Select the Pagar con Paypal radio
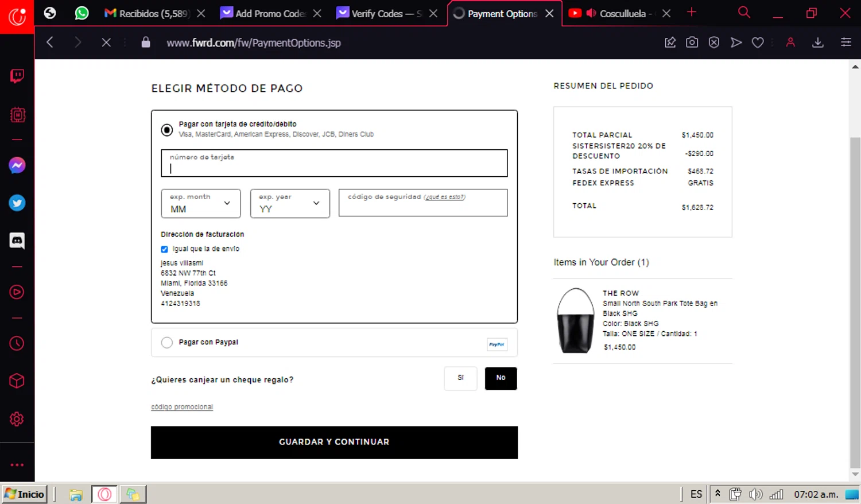 click(x=167, y=343)
